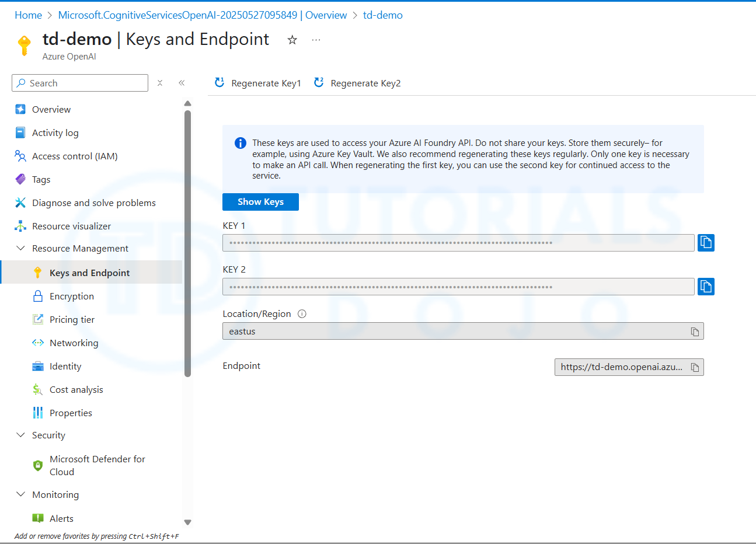
Task: Click the Show Keys button
Action: [260, 202]
